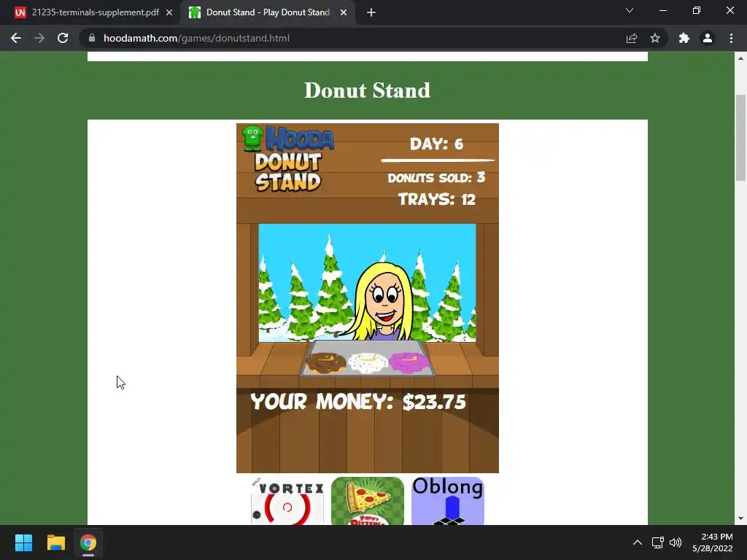
Task: Click the scrollbar down arrow
Action: [740, 518]
